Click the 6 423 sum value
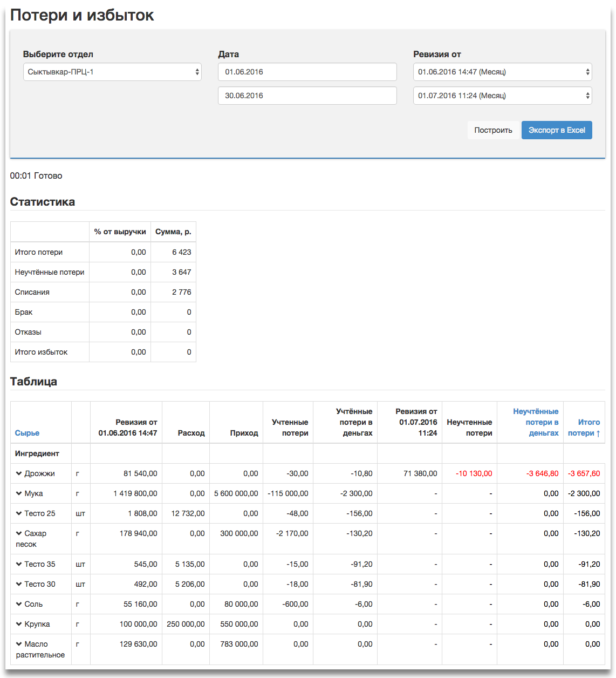The width and height of the screenshot is (616, 678). point(182,252)
